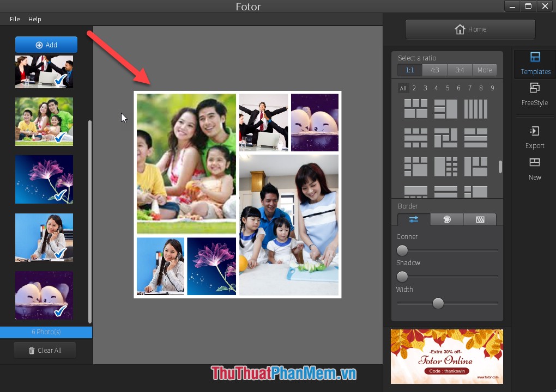Open the File menu

(x=14, y=19)
